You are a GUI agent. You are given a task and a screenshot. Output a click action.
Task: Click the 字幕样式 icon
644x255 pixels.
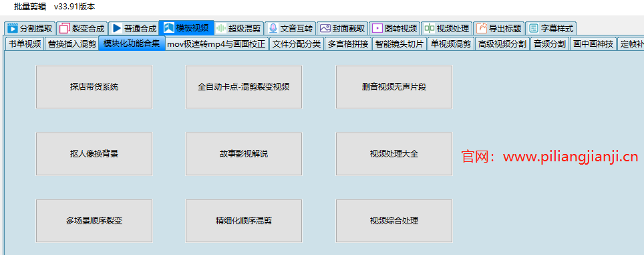click(534, 28)
